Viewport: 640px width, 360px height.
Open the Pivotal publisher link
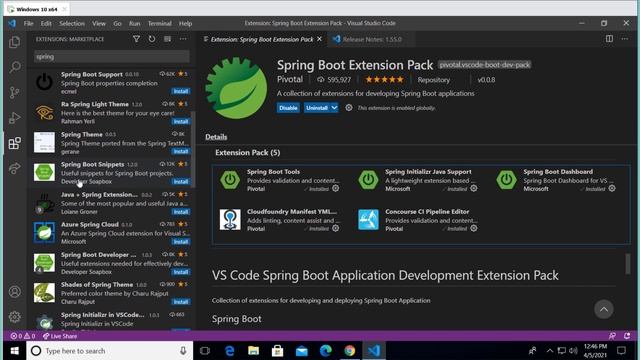[290, 80]
